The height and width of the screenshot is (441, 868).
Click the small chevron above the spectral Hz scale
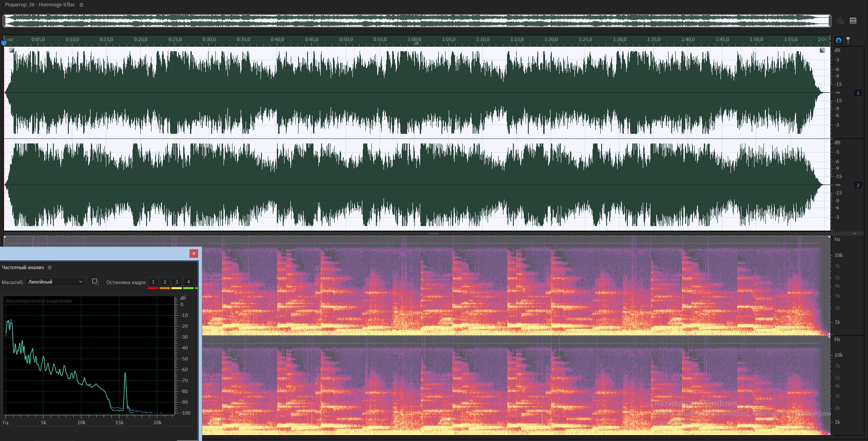[854, 234]
